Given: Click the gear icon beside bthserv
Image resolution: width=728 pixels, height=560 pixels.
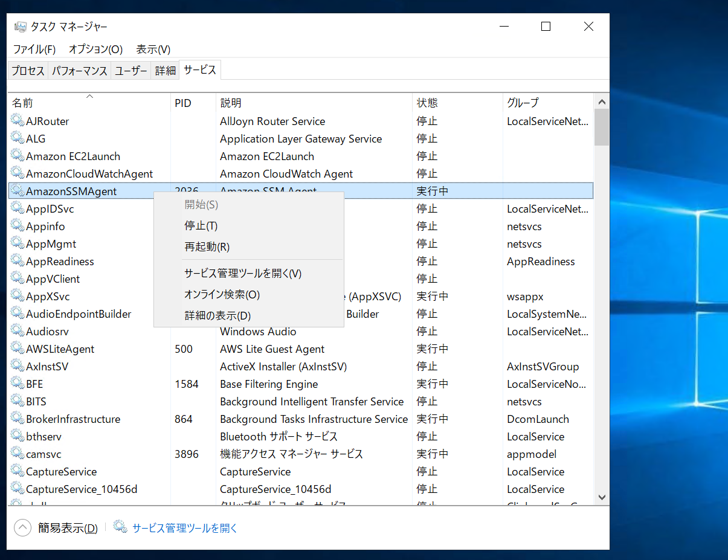Looking at the screenshot, I should [x=18, y=436].
